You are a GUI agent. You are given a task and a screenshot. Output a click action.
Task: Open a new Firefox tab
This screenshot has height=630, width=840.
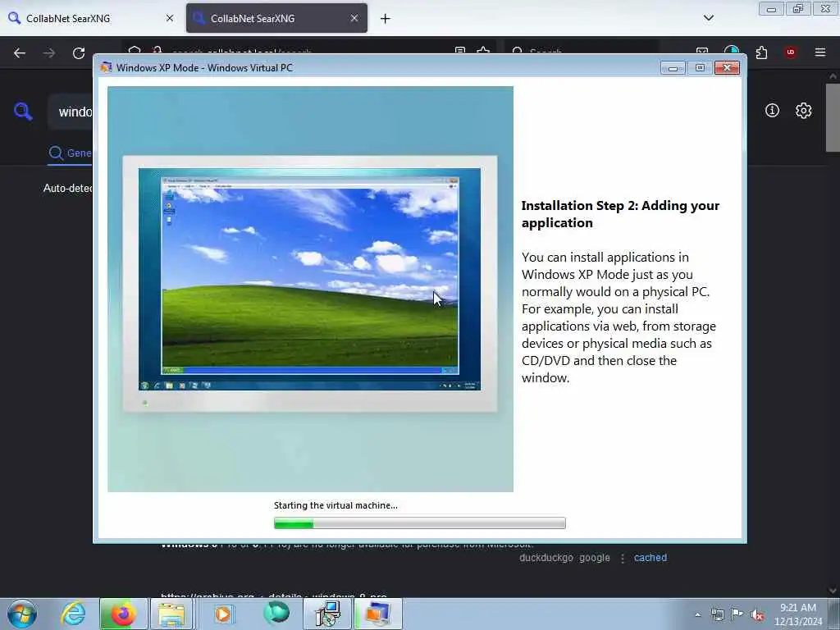[386, 19]
